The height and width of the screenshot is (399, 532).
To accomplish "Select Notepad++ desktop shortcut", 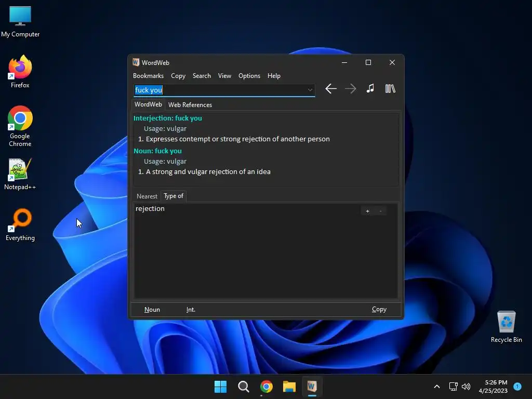I will point(20,174).
